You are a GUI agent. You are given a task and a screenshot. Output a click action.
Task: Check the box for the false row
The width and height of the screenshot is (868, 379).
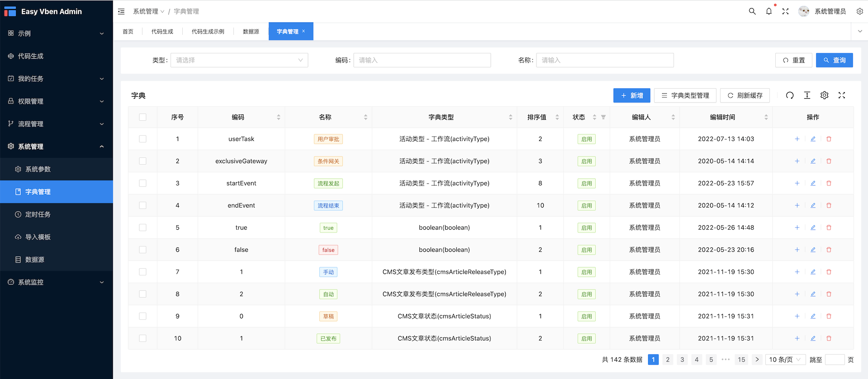coord(143,250)
